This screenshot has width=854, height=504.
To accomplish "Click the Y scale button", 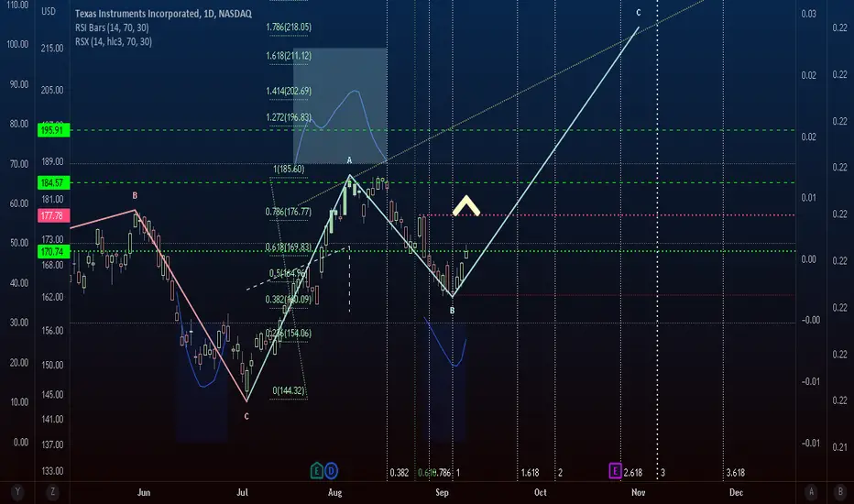I will [x=17, y=492].
